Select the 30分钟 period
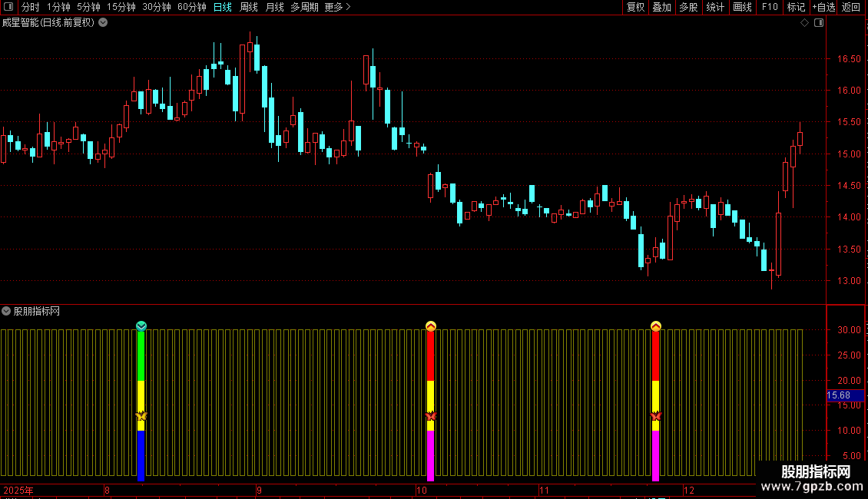 (x=157, y=7)
